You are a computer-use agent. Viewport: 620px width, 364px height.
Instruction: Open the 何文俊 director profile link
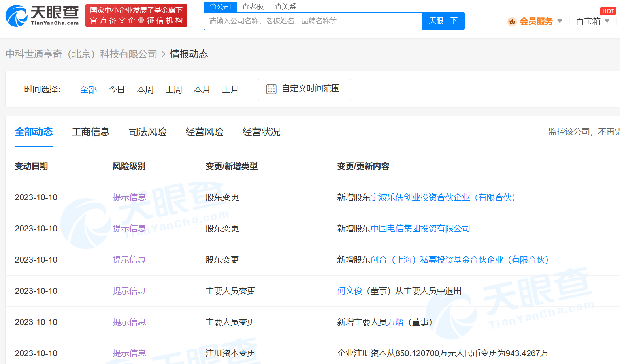click(349, 291)
